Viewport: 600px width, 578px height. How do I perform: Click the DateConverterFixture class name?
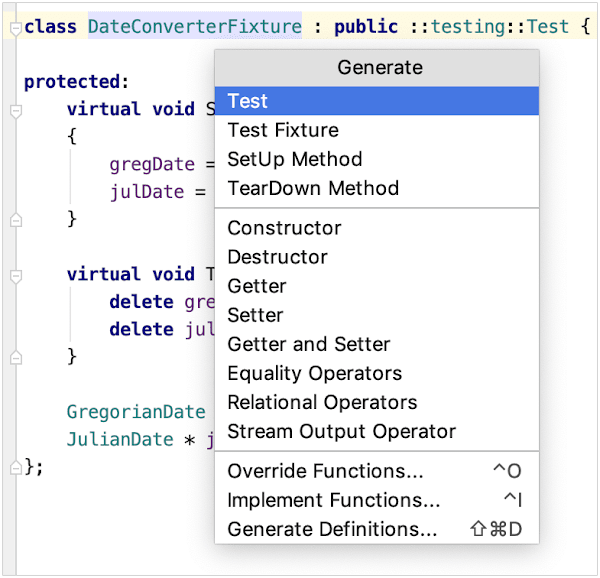[x=195, y=27]
